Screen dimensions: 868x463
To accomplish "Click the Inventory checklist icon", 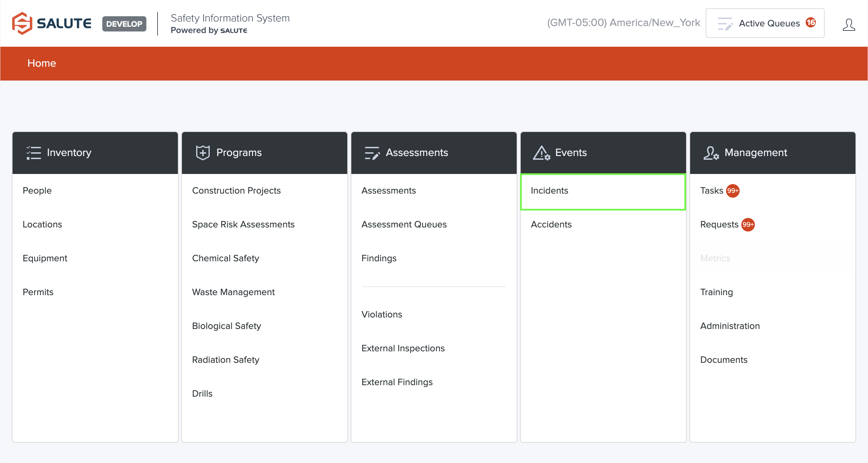I will click(34, 153).
